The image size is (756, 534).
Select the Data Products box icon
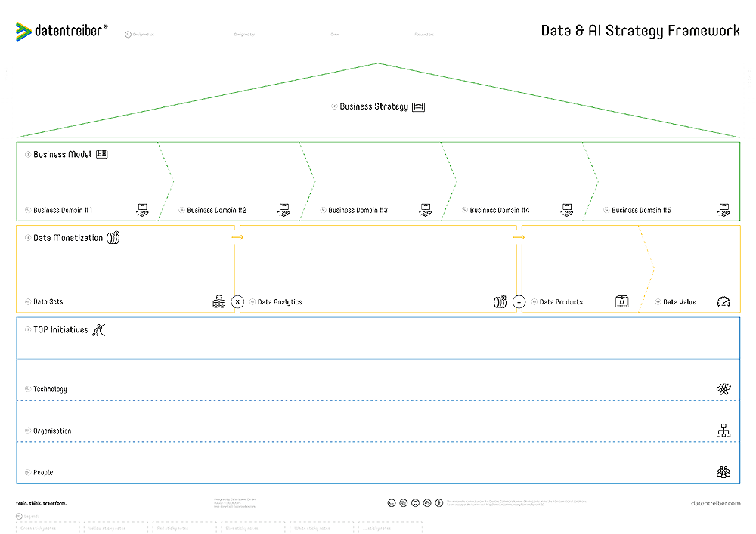622,301
